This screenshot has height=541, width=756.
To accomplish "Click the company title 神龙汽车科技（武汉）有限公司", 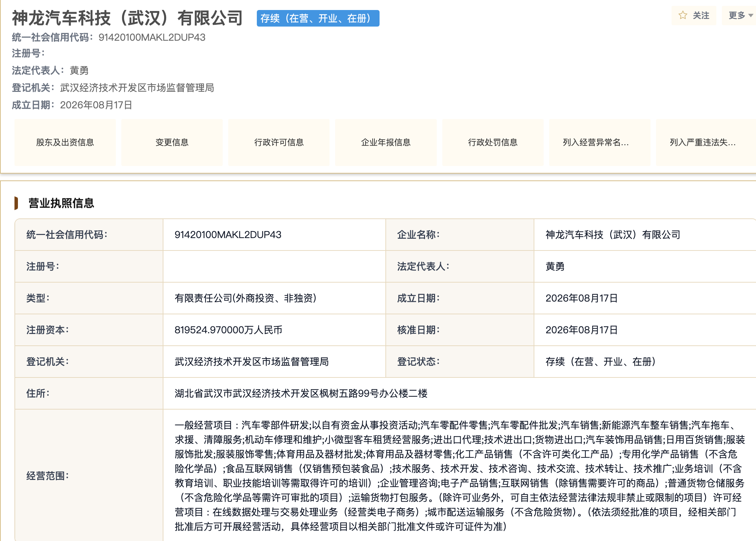I will (128, 18).
